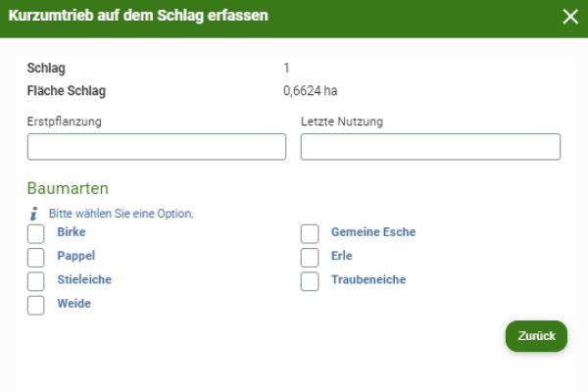
Task: Click the blue info icon under Baumarten
Action: (33, 214)
